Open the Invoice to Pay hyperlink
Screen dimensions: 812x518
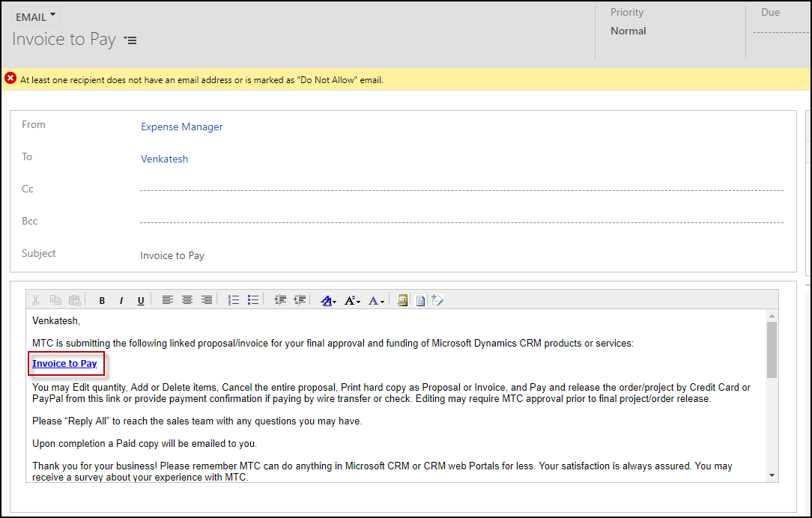(x=64, y=364)
